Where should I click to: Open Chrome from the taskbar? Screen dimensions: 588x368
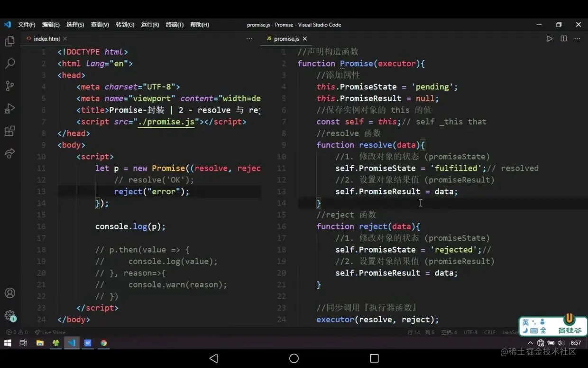(x=103, y=343)
